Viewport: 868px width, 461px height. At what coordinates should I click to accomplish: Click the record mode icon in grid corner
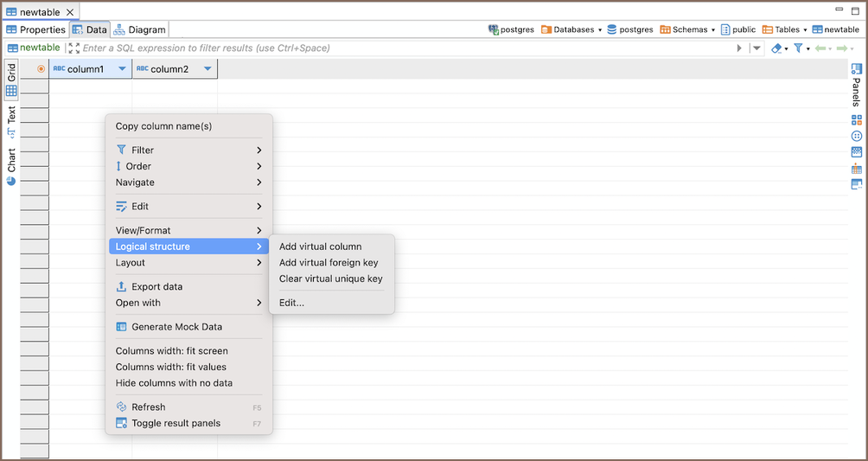click(41, 69)
